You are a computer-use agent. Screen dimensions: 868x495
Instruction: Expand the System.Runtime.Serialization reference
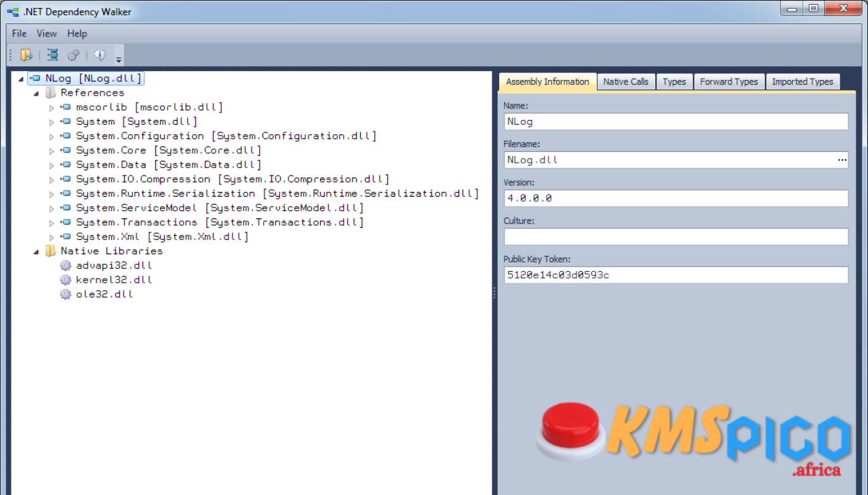click(51, 194)
